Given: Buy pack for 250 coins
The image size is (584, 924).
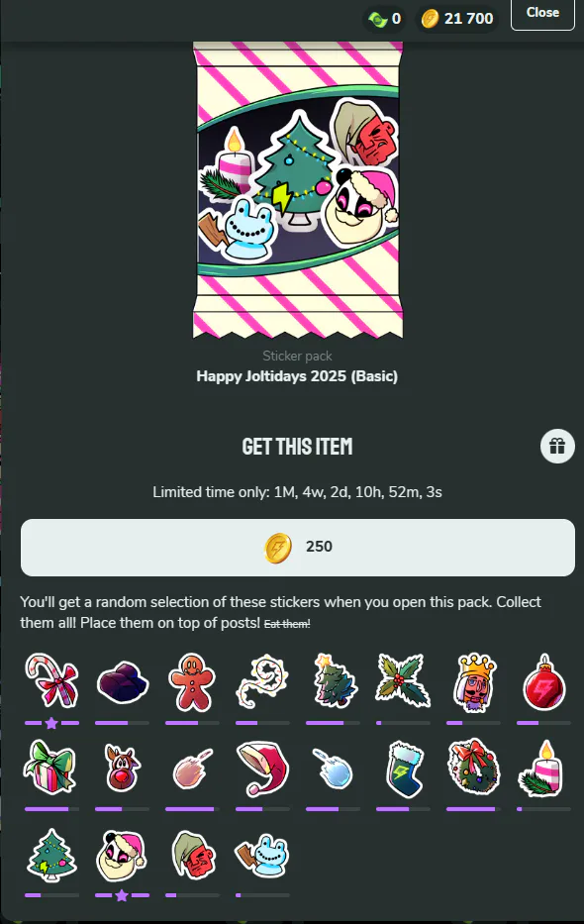Looking at the screenshot, I should pyautogui.click(x=298, y=548).
